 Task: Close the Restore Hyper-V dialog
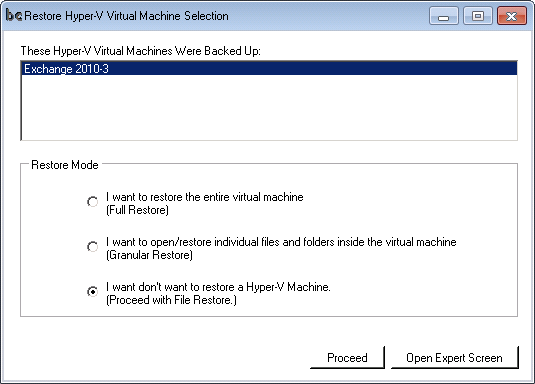pyautogui.click(x=512, y=16)
